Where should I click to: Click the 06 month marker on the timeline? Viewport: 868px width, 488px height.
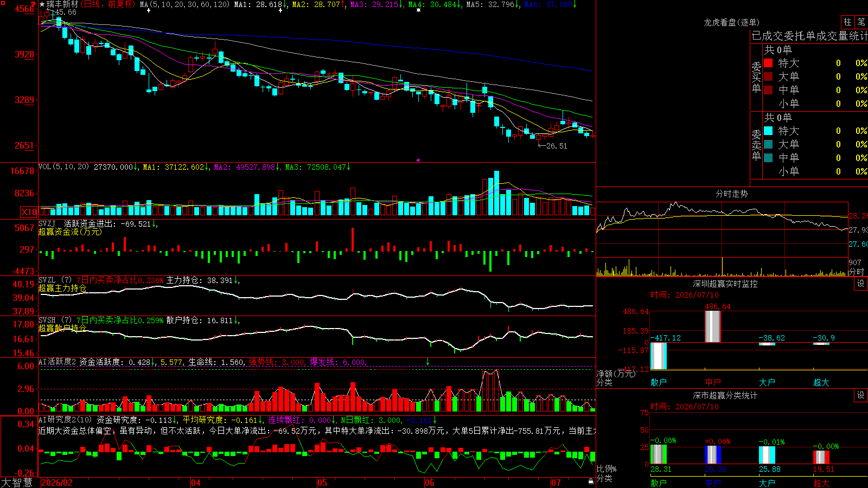[430, 483]
